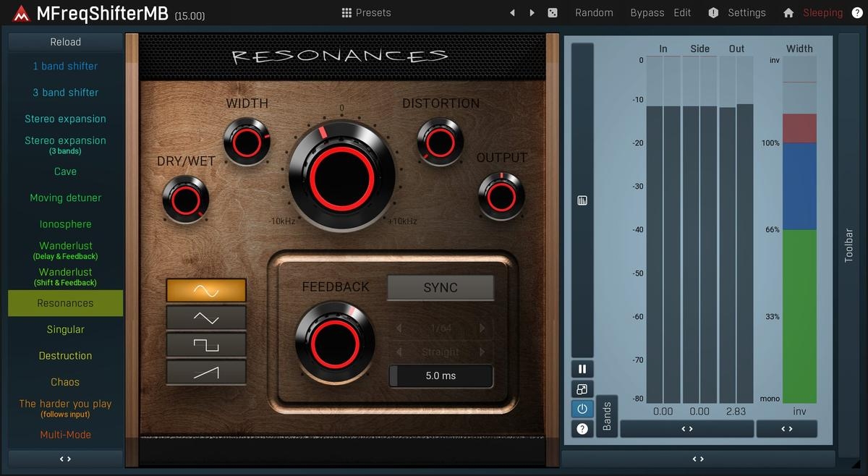Choose the sawtooth ramp wave shape
This screenshot has width=868, height=476.
coord(206,372)
